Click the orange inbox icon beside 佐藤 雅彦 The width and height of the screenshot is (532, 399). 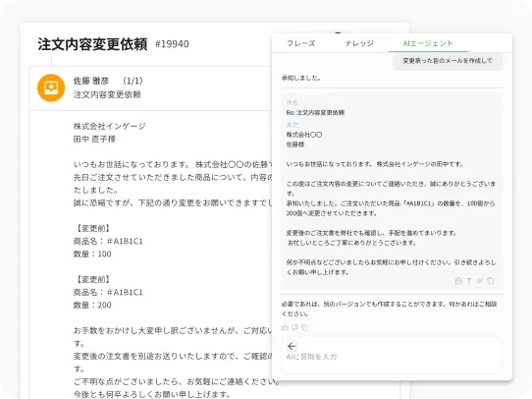pyautogui.click(x=51, y=87)
